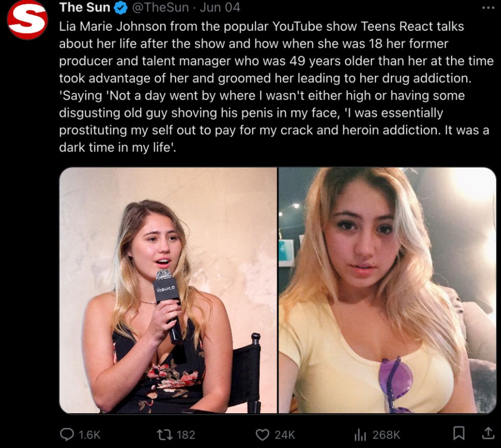Reply using the speech bubble icon
The image size is (501, 448).
67,435
